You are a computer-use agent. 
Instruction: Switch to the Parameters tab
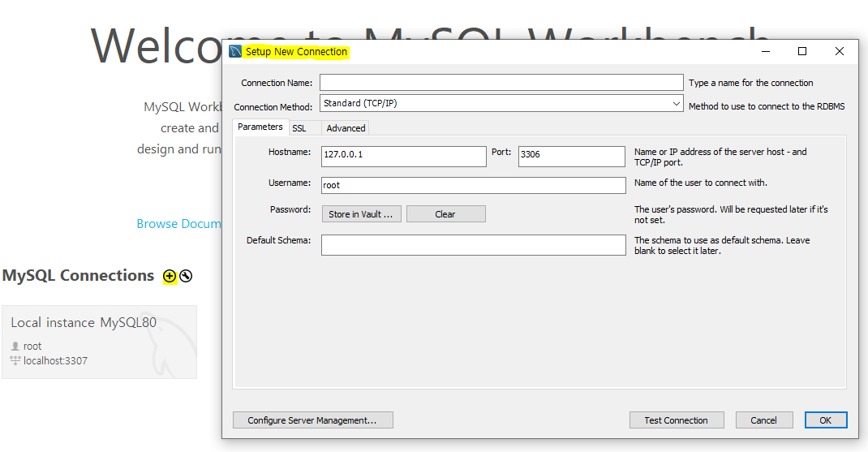[260, 127]
